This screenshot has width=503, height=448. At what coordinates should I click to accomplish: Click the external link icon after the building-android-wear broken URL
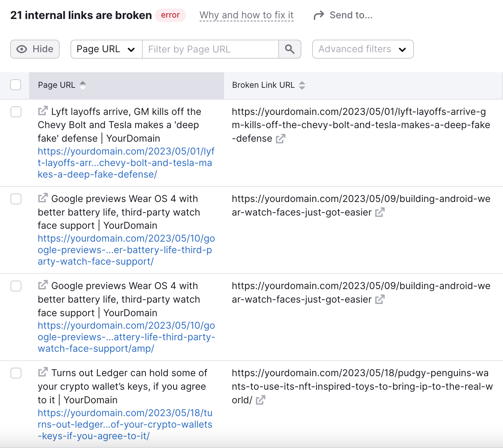pyautogui.click(x=380, y=212)
